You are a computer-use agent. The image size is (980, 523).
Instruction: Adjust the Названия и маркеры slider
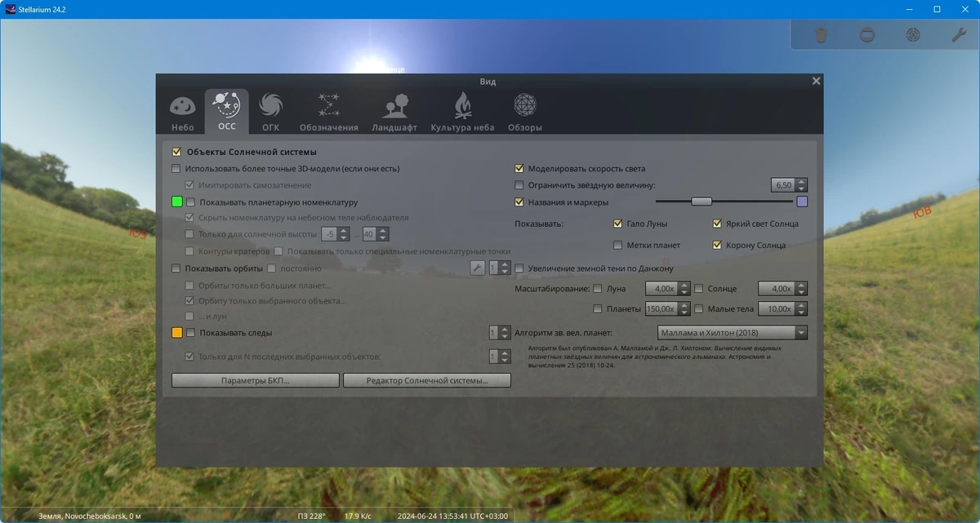click(724, 202)
